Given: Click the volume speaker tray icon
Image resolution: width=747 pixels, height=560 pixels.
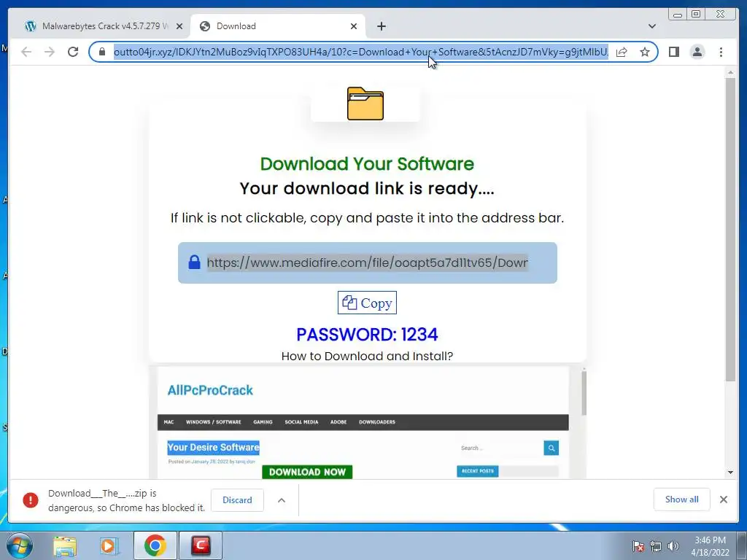Looking at the screenshot, I should [673, 546].
